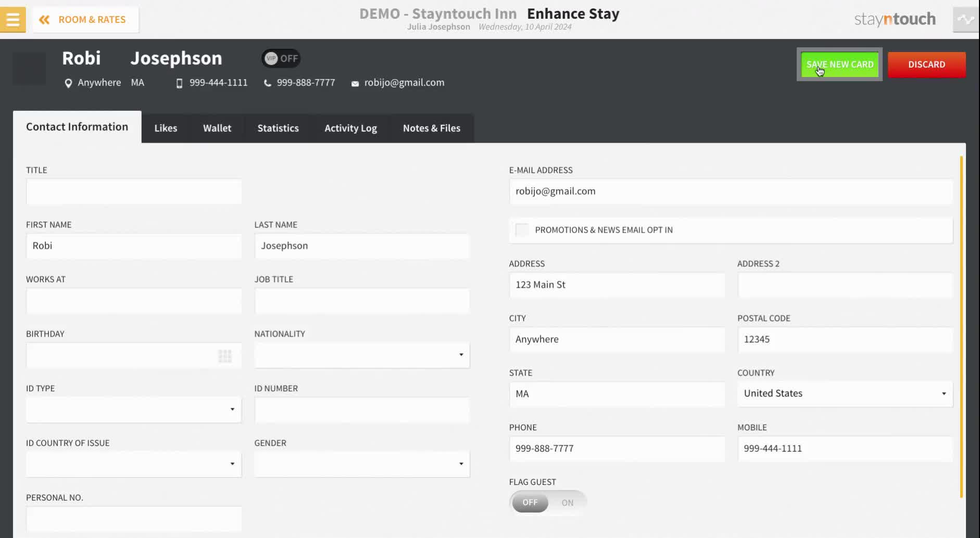
Task: Click the guest last name Josephson in header
Action: point(176,58)
